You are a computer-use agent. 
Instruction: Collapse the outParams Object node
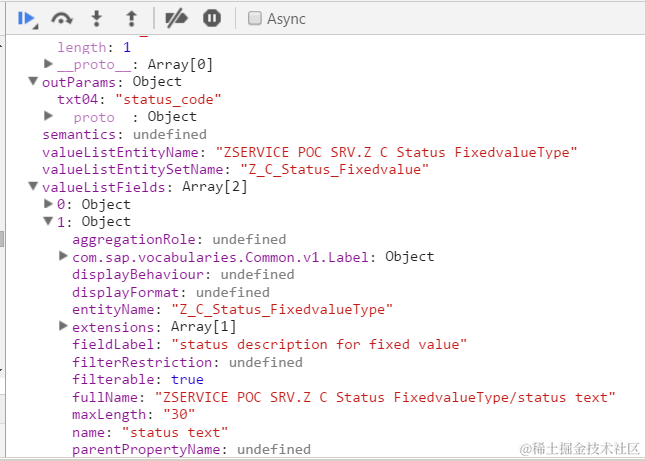pos(33,81)
